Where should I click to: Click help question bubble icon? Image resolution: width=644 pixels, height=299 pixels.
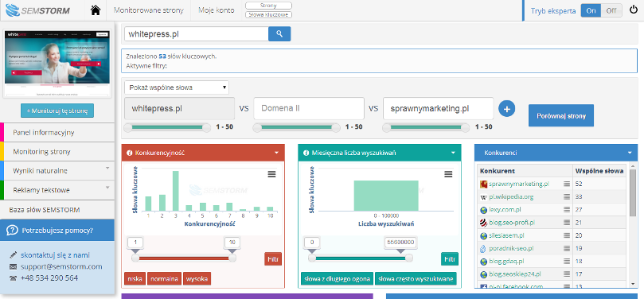(x=13, y=230)
